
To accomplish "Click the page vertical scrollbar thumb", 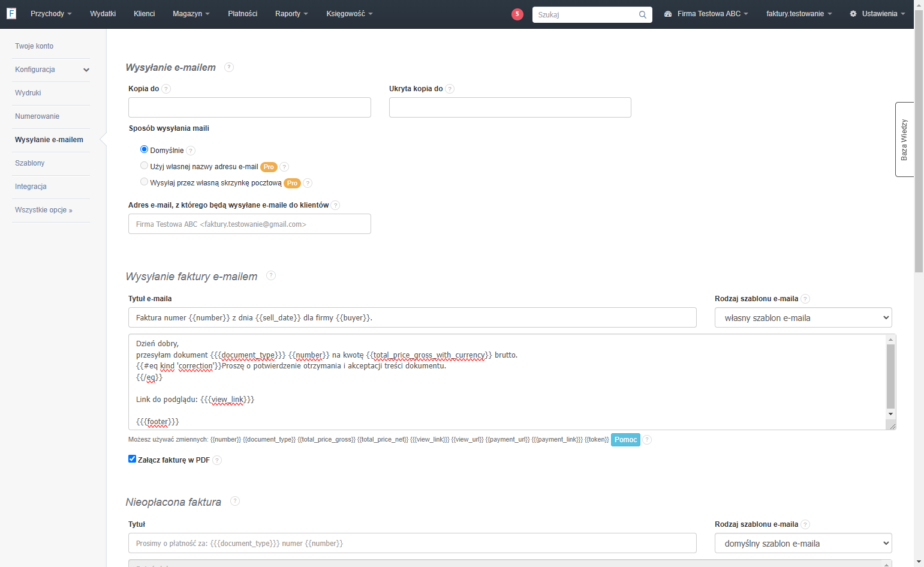I will pos(919,141).
